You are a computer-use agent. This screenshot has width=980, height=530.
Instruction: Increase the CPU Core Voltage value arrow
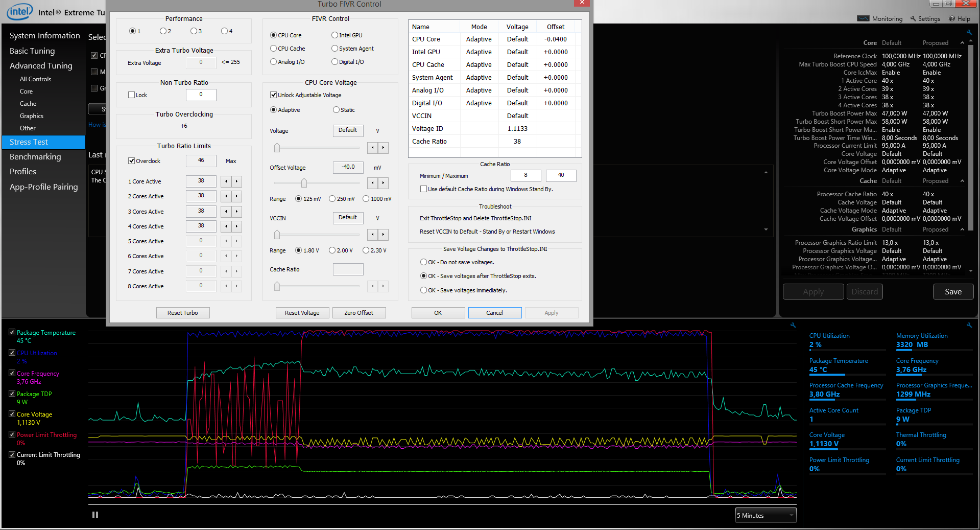click(383, 148)
